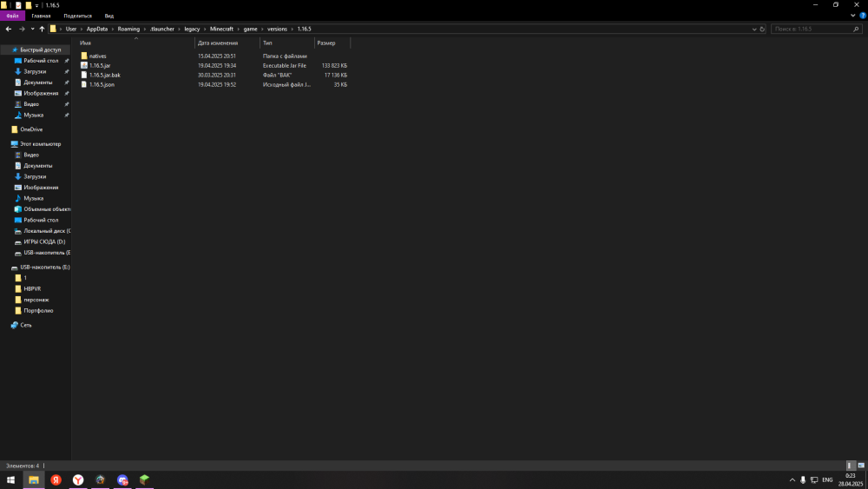Click File Explorer on the taskbar

pos(34,480)
